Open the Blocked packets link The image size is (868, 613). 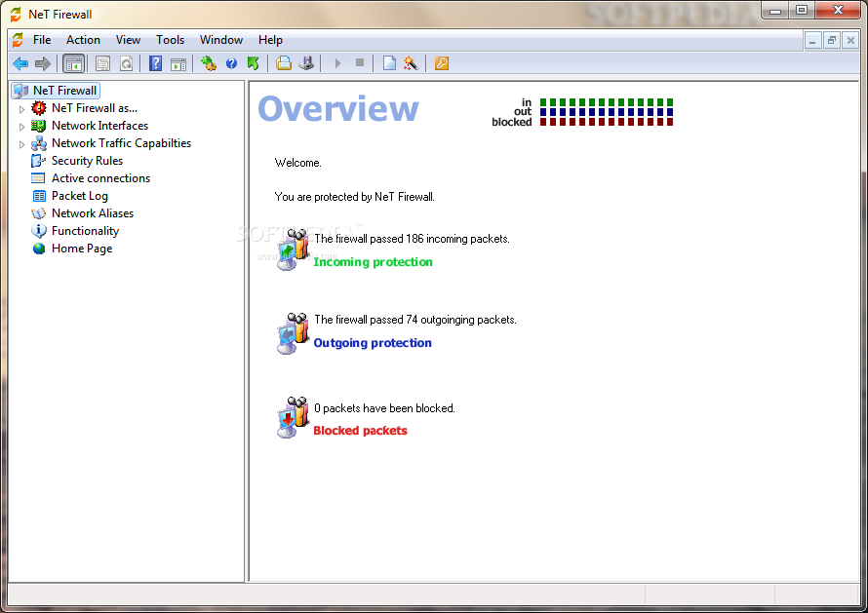(361, 431)
